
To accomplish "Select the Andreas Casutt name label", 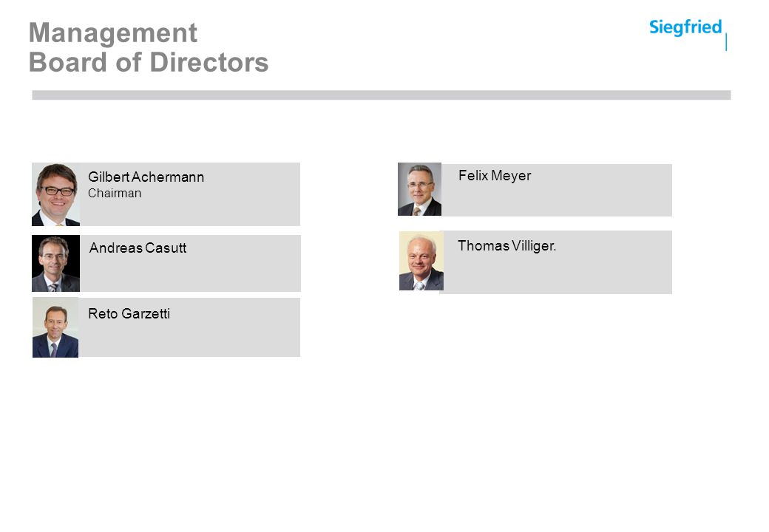I will click(x=138, y=248).
